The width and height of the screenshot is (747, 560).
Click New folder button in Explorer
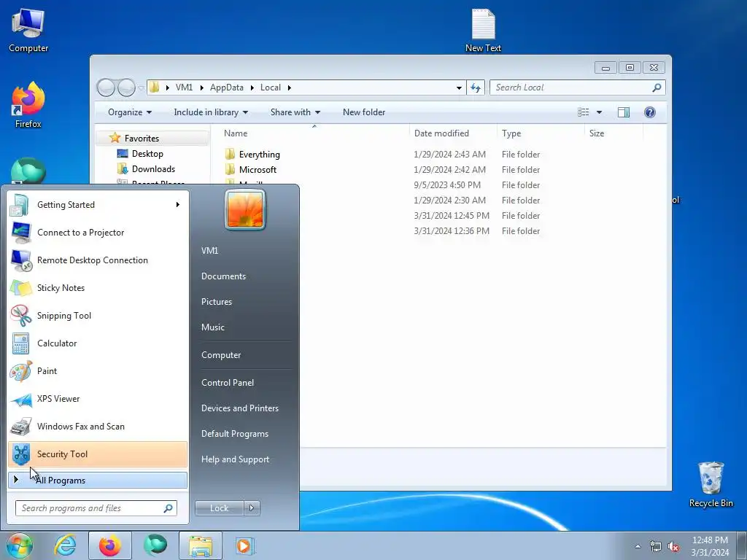(x=364, y=112)
